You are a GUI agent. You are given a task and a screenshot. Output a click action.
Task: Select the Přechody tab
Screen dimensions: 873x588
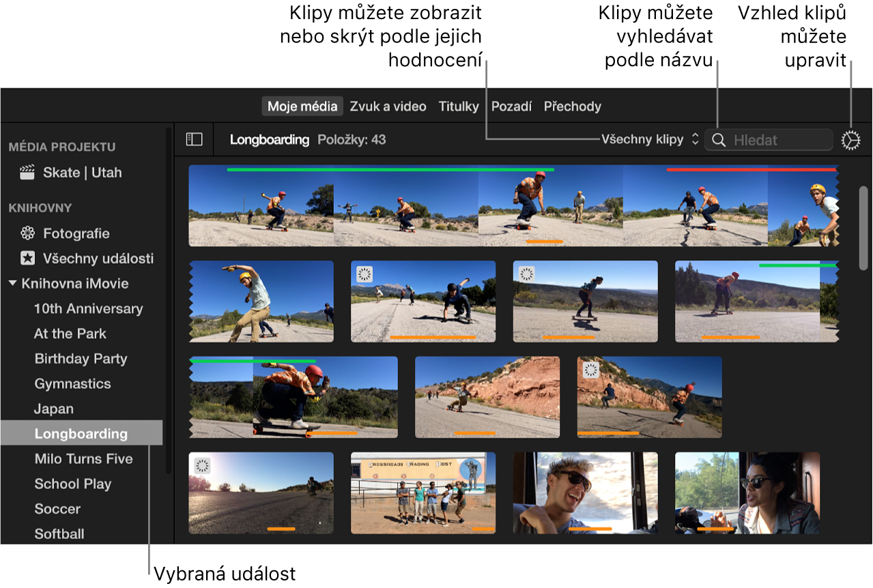point(573,106)
